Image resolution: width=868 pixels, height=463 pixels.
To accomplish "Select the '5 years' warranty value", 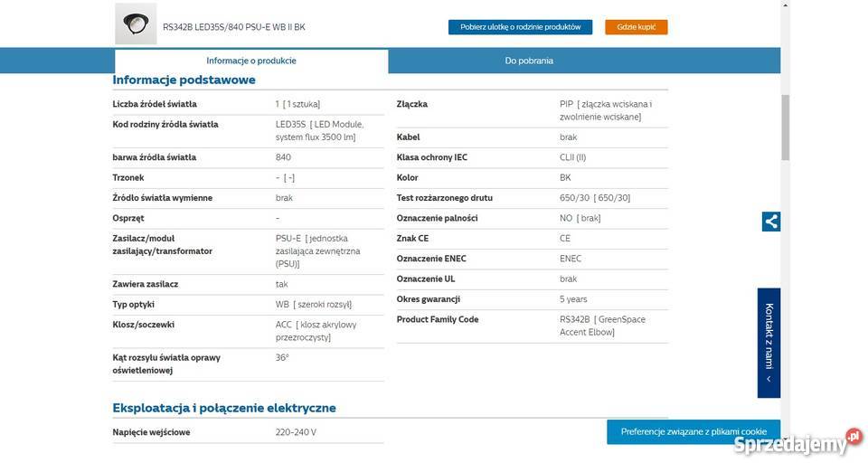I will click(x=573, y=299).
